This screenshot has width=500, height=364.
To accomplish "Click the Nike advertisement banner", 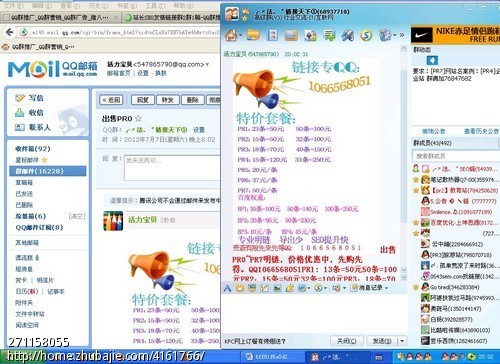I will point(455,35).
